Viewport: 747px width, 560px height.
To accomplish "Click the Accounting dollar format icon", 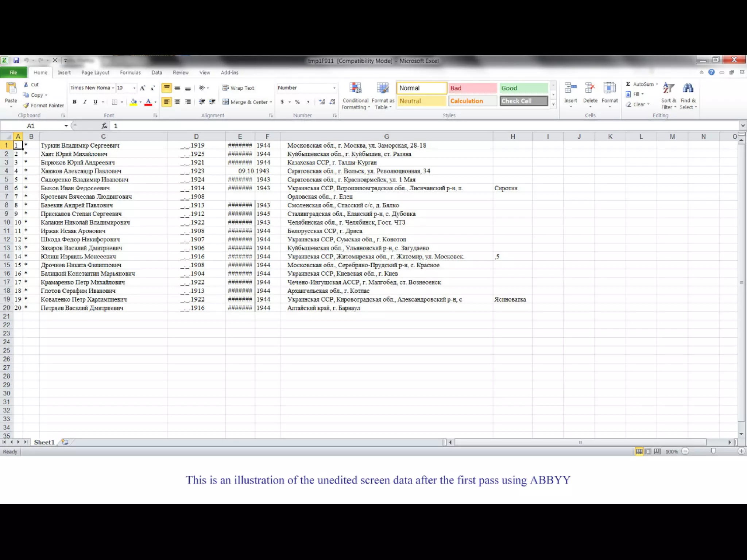I will click(282, 102).
